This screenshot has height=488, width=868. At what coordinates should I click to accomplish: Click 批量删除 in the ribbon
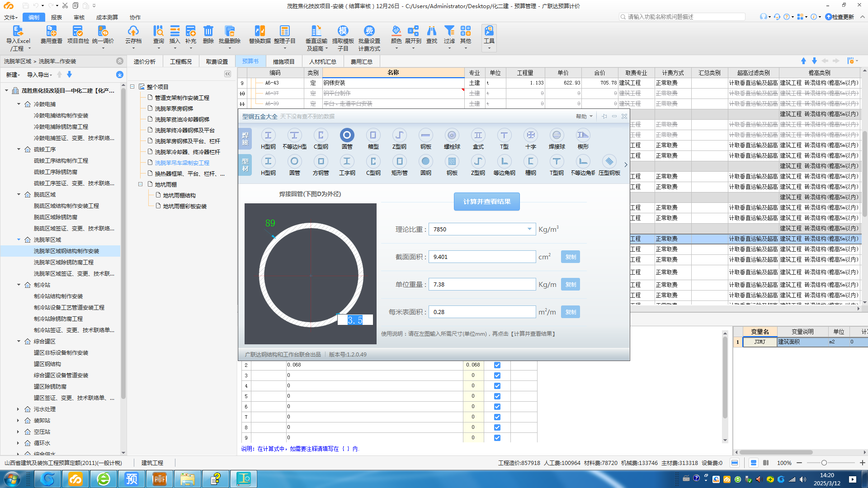click(x=230, y=38)
